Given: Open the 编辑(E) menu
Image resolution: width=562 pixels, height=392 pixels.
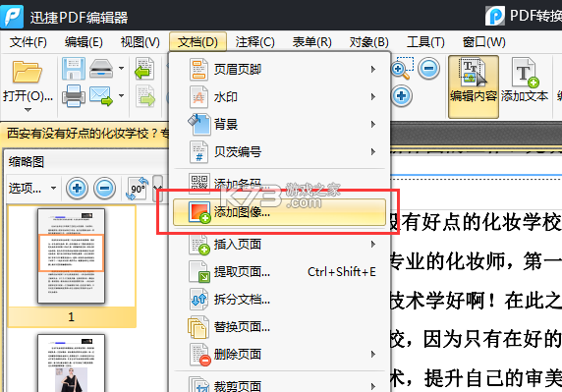Looking at the screenshot, I should pos(84,42).
